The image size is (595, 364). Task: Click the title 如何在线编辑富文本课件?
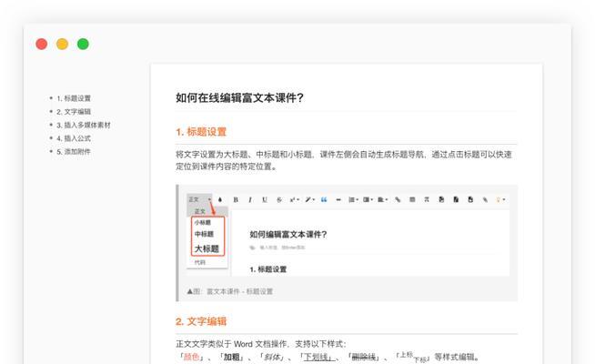pyautogui.click(x=239, y=98)
